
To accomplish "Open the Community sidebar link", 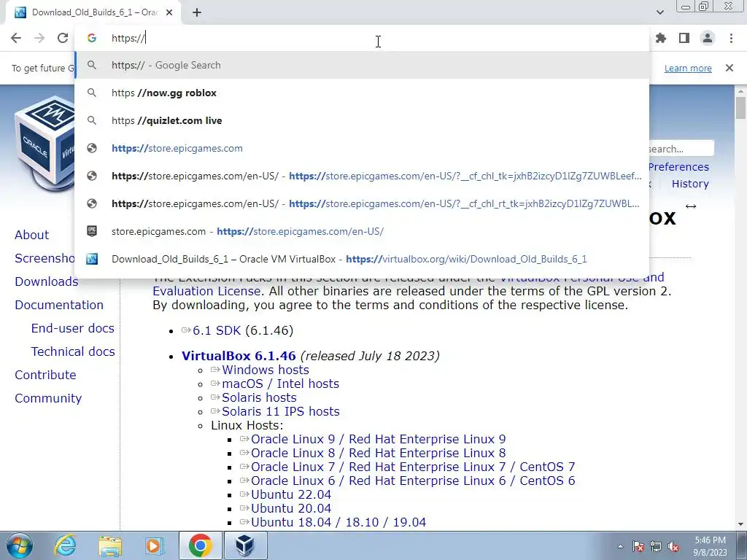I will (48, 398).
